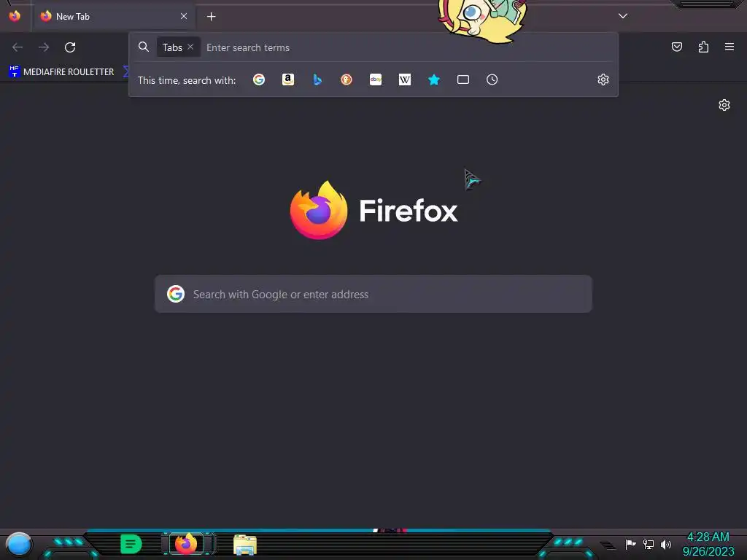Go forward one page
747x560 pixels.
tap(44, 47)
